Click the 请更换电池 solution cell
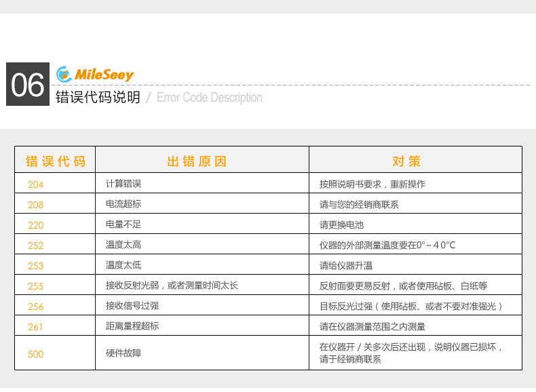The image size is (536, 392). [x=342, y=224]
